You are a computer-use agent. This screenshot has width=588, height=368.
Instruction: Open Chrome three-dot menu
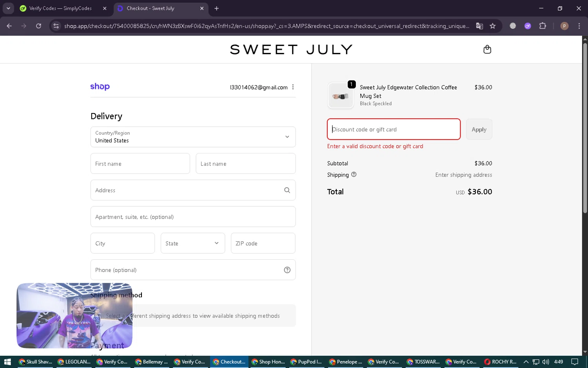coord(579,26)
